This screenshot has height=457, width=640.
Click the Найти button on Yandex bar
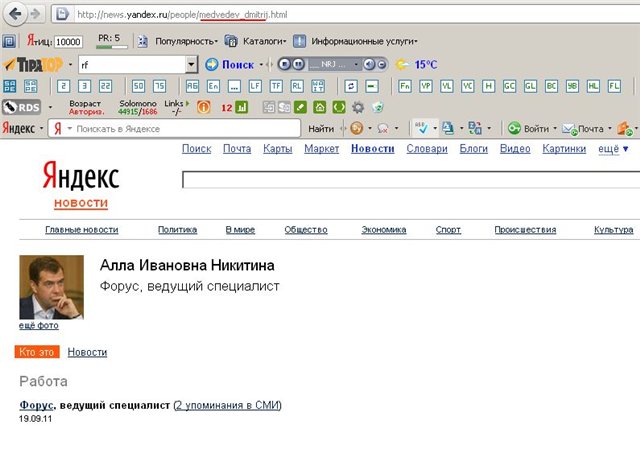click(x=321, y=129)
